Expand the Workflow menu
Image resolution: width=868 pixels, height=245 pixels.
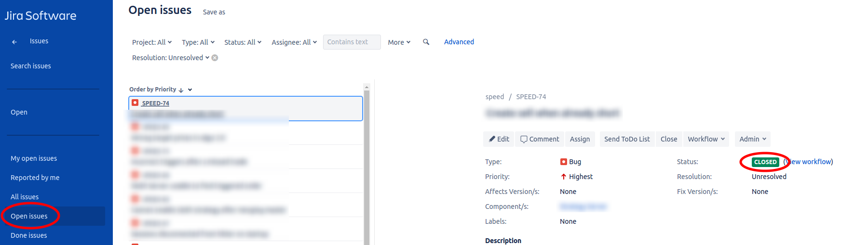tap(706, 139)
